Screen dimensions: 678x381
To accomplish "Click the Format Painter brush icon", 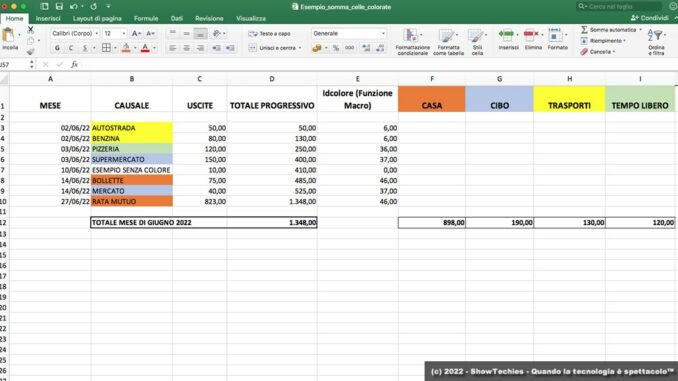I will click(x=30, y=51).
